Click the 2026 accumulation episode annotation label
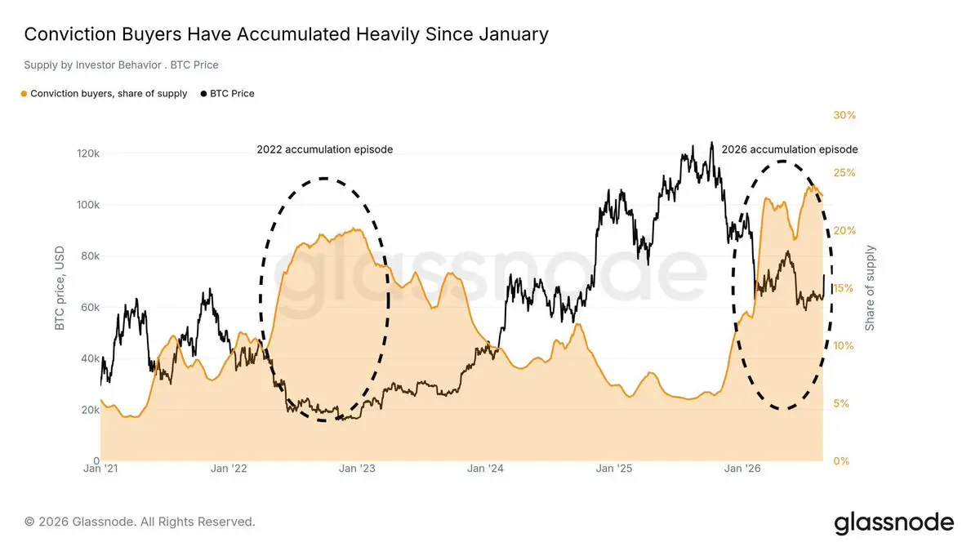 click(x=790, y=149)
